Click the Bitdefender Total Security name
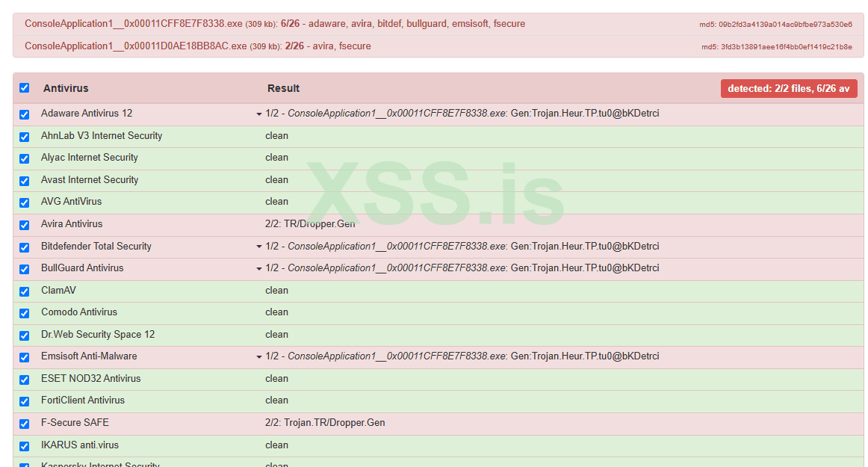The image size is (868, 467). (96, 246)
